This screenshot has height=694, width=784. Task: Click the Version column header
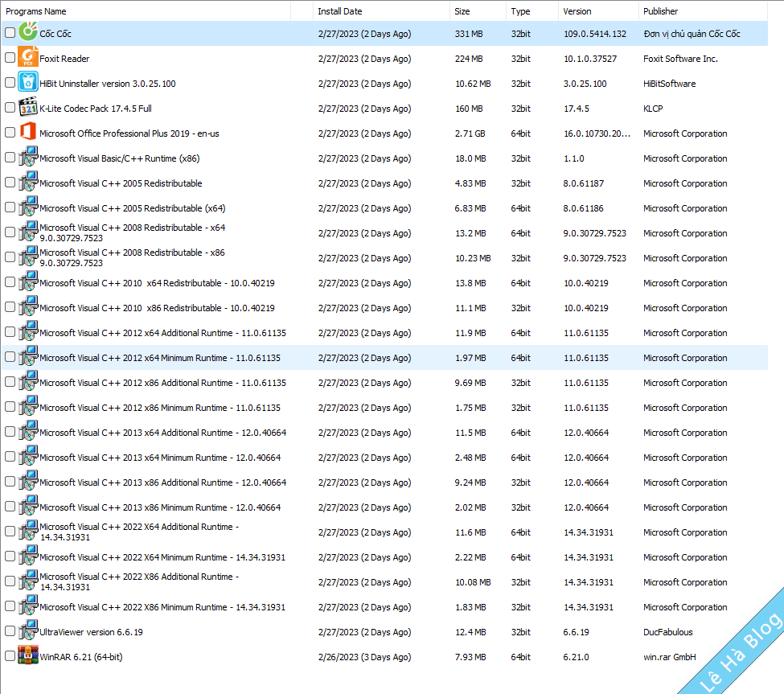click(577, 11)
